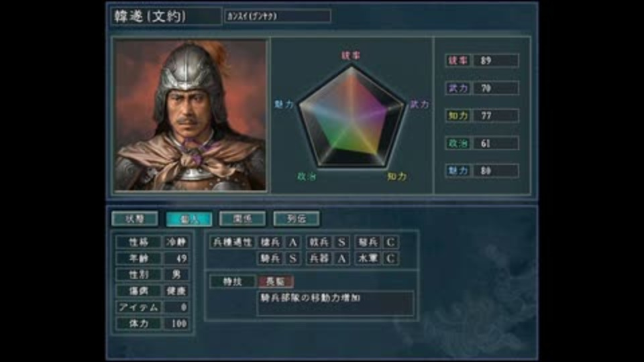This screenshot has width=644, height=362.
Task: Click the 統率 stat label showing 89
Action: pyautogui.click(x=458, y=61)
